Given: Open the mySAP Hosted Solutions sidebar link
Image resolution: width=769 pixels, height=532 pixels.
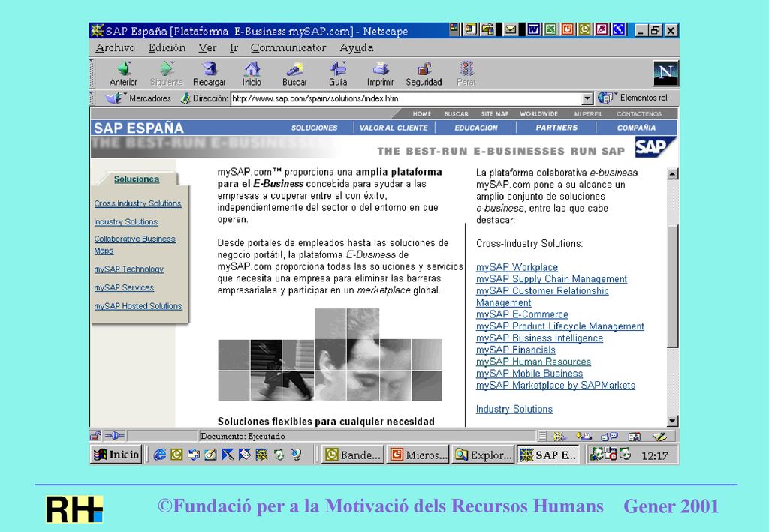Looking at the screenshot, I should click(x=138, y=306).
